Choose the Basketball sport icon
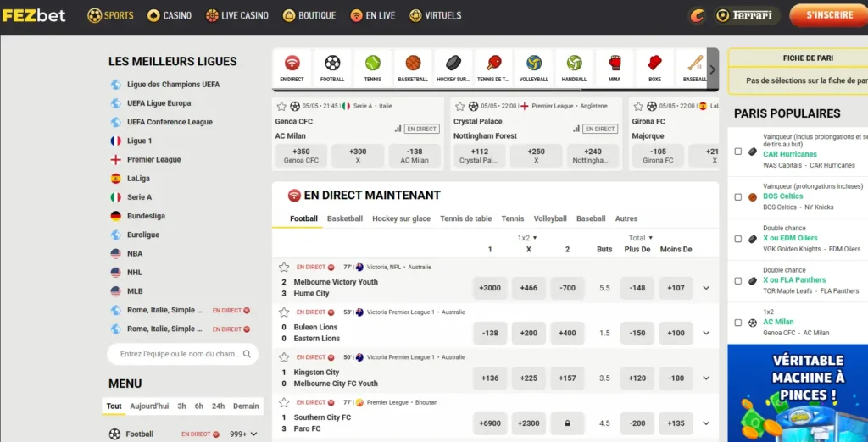 tap(413, 63)
